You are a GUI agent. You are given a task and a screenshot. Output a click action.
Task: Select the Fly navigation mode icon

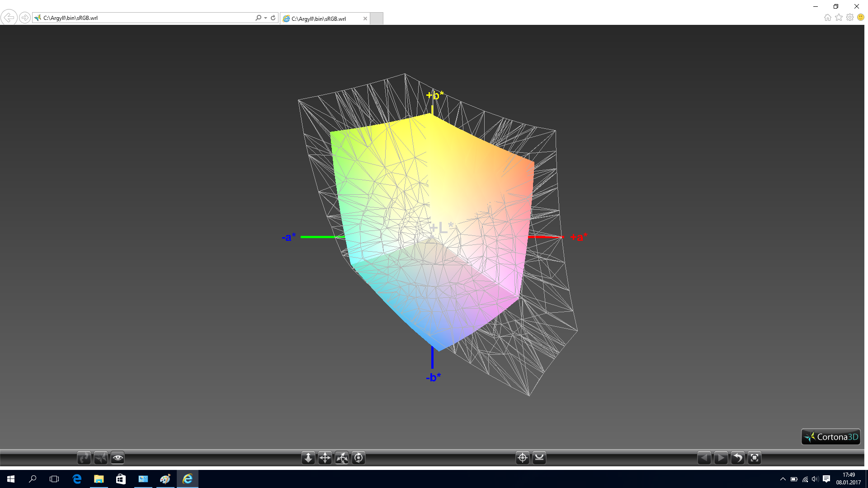(x=101, y=458)
